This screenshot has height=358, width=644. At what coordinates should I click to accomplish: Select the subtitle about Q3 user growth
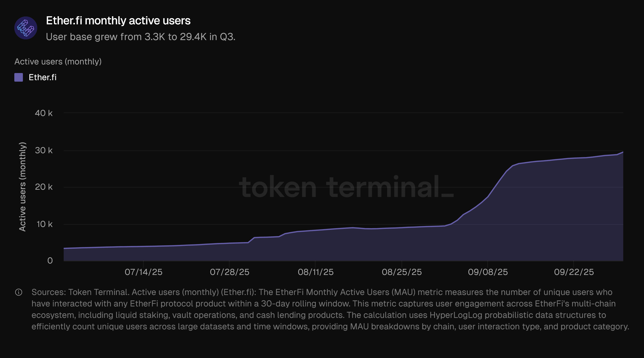tap(140, 37)
